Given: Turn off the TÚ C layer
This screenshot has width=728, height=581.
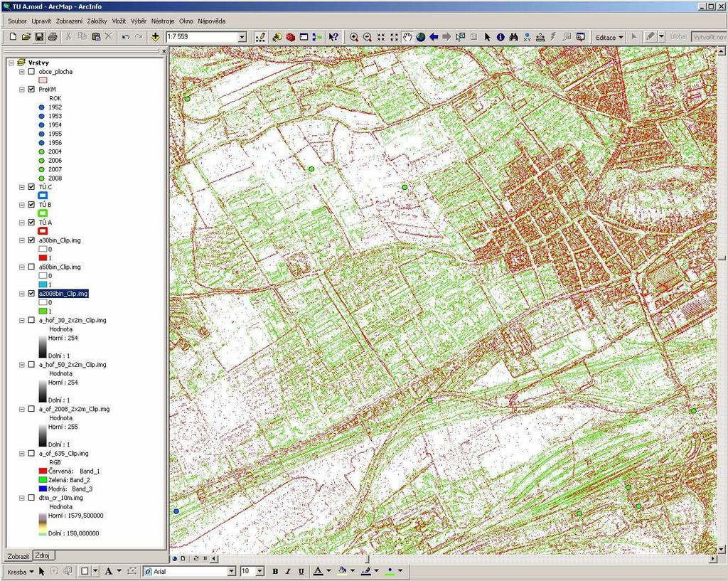Looking at the screenshot, I should [31, 187].
